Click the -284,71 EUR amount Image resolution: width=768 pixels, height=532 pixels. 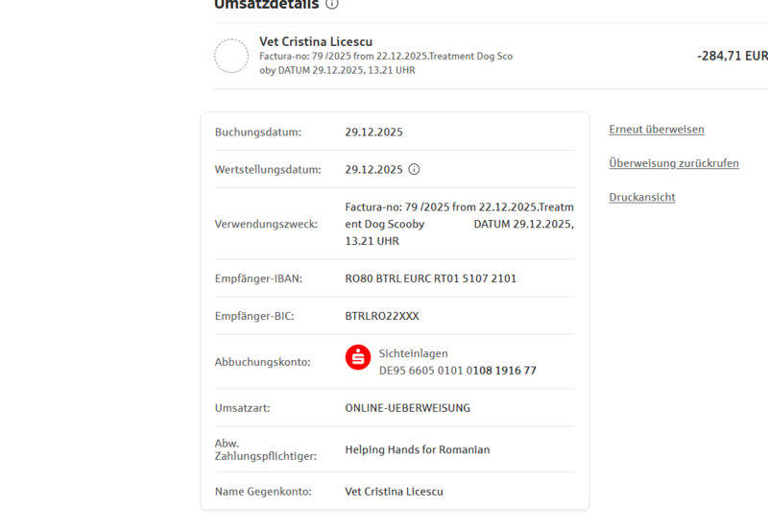(732, 56)
